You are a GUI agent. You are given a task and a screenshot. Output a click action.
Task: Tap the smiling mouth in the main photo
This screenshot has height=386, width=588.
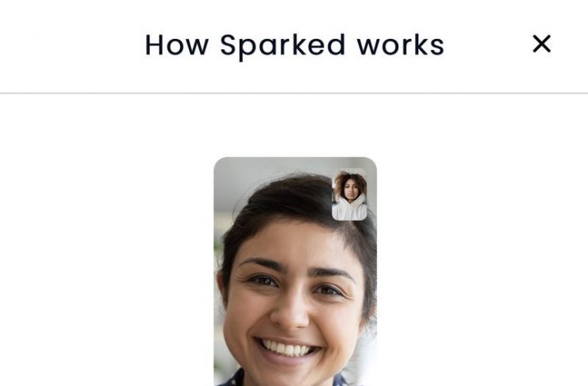[x=288, y=350]
